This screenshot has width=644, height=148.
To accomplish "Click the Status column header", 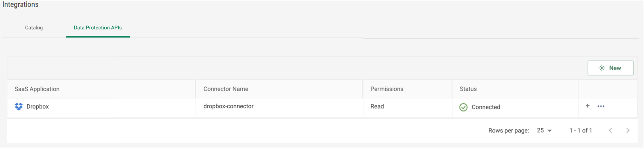I will 468,89.
